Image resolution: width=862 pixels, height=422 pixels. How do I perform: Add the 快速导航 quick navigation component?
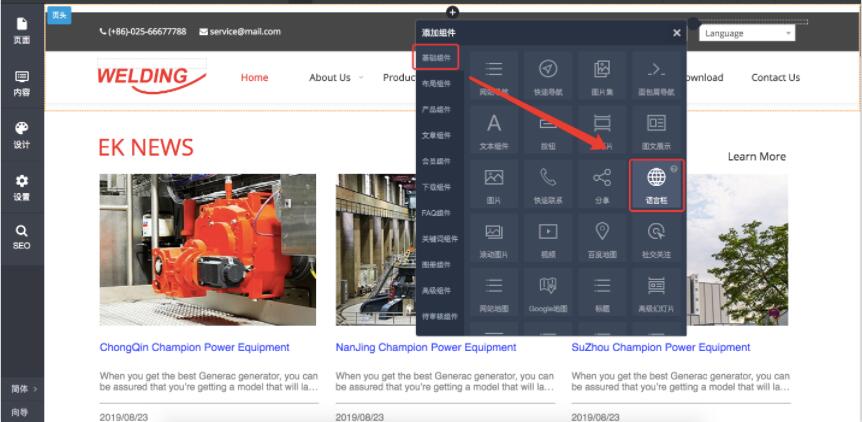[x=548, y=76]
